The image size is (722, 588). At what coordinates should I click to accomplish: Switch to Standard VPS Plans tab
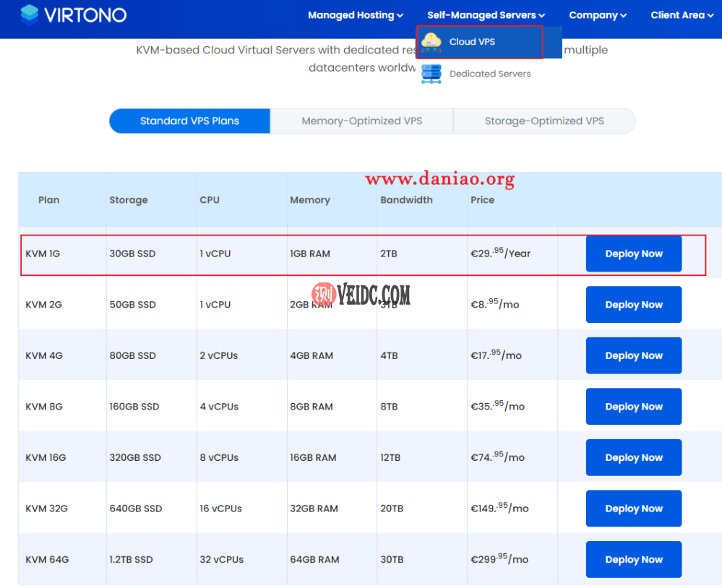coord(189,121)
